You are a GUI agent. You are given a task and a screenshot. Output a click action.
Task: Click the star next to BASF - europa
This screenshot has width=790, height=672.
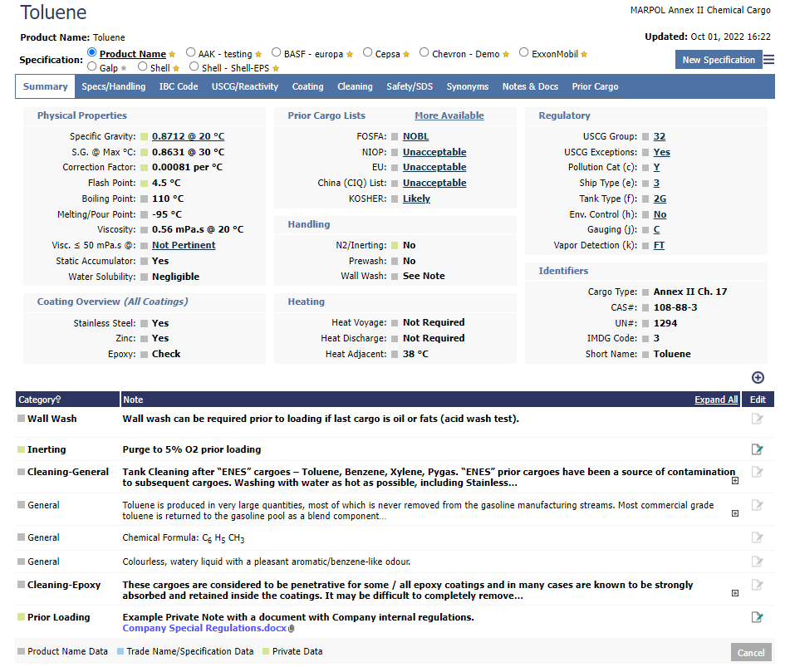(348, 52)
